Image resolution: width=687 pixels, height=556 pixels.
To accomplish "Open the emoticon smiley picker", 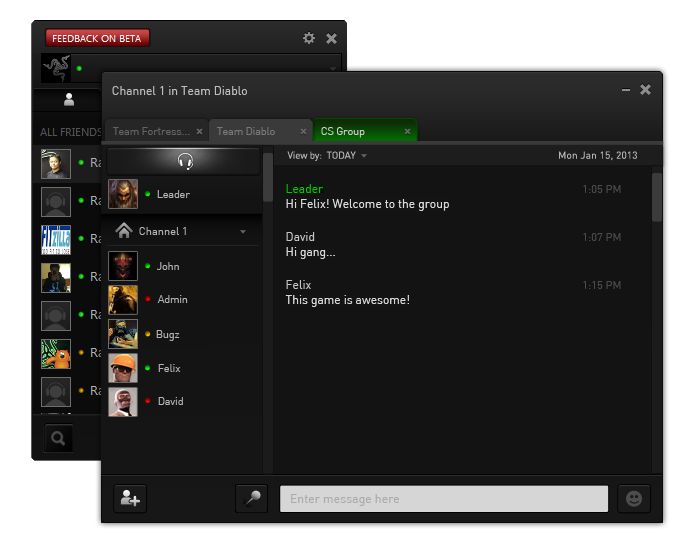I will pyautogui.click(x=634, y=498).
